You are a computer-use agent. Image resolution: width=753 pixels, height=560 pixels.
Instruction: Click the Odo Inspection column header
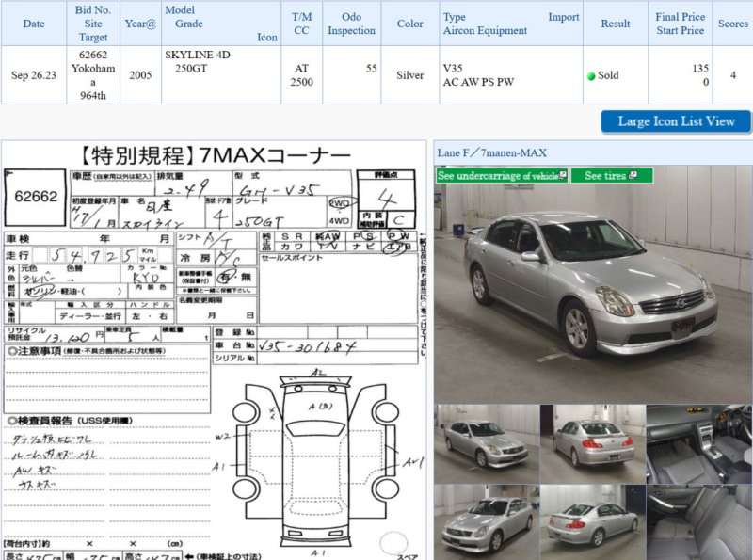(x=351, y=24)
